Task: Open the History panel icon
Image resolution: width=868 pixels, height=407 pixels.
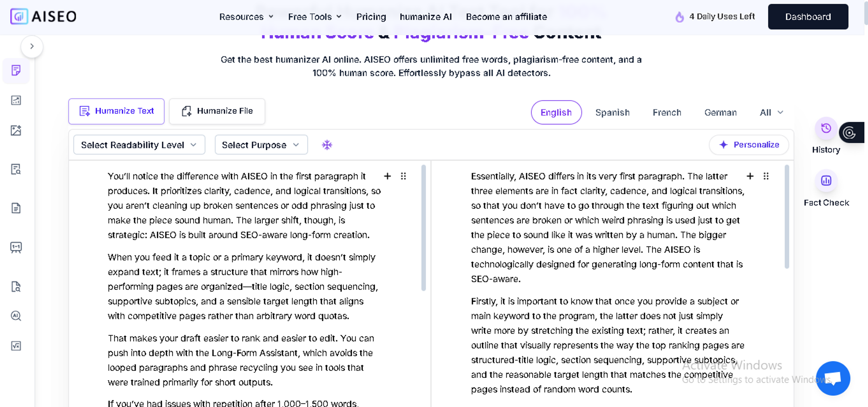Action: 826,129
